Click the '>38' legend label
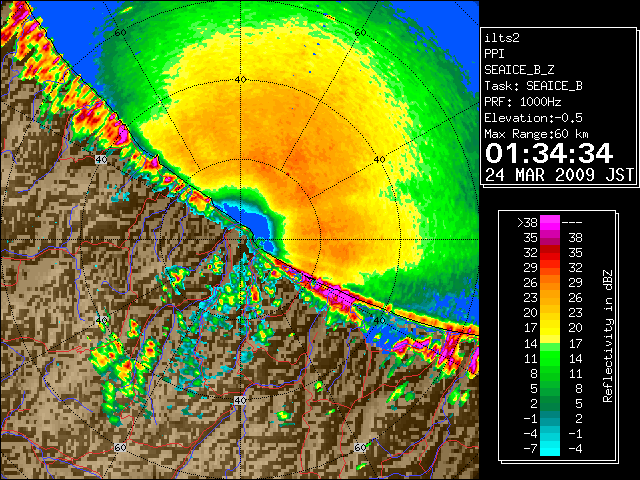This screenshot has width=640, height=480. tap(527, 223)
